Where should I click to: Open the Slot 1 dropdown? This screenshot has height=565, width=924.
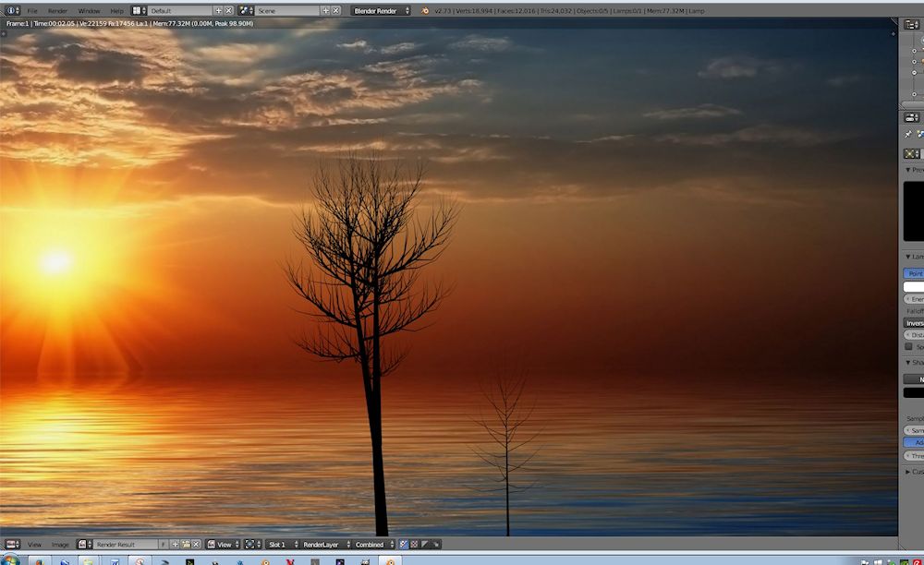point(282,545)
